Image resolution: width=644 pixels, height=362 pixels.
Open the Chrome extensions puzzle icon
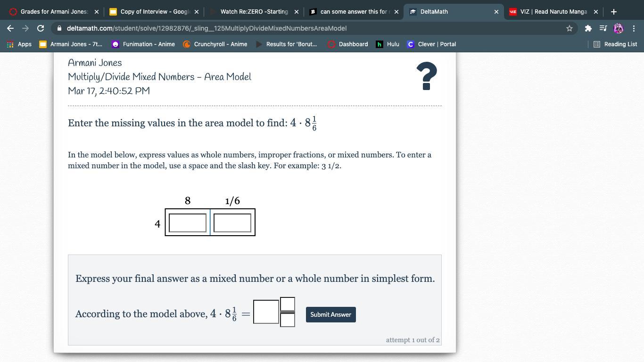coord(588,28)
